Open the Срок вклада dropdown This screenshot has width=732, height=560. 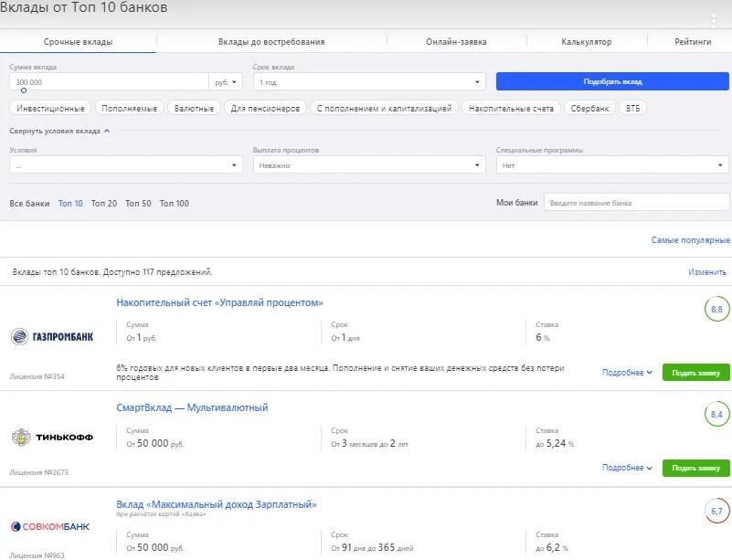[368, 82]
